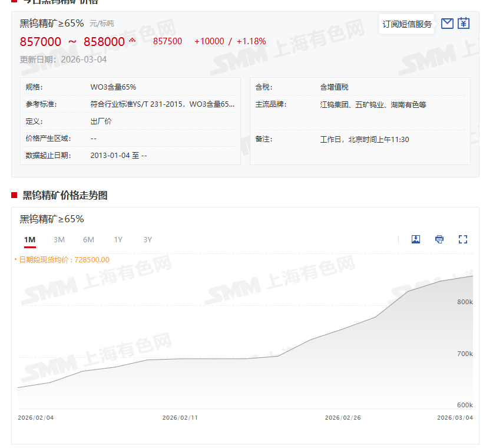Show the 6M price trend
The width and height of the screenshot is (483, 448).
tap(88, 239)
